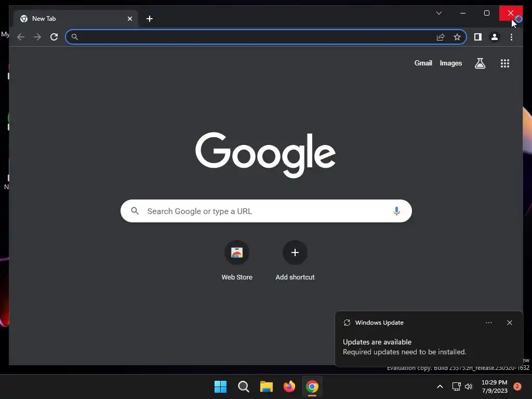Click the Google logo
Screen dimensions: 532x399
pos(265,155)
